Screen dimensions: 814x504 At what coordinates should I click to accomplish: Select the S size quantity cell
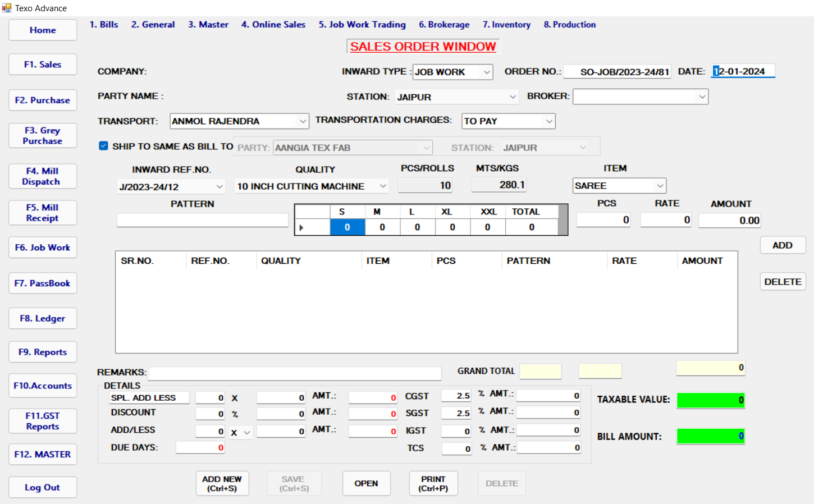coord(347,227)
